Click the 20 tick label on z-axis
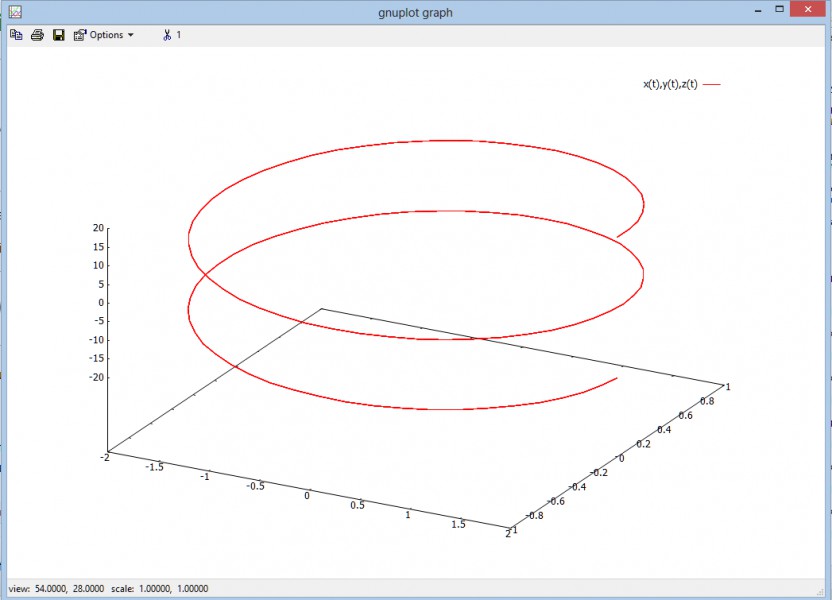The width and height of the screenshot is (832, 600). click(x=98, y=228)
